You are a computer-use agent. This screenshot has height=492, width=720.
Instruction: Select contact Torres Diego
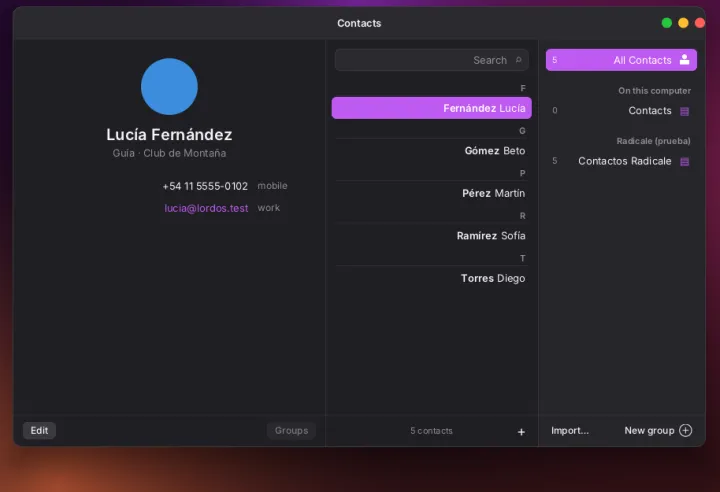(x=432, y=278)
